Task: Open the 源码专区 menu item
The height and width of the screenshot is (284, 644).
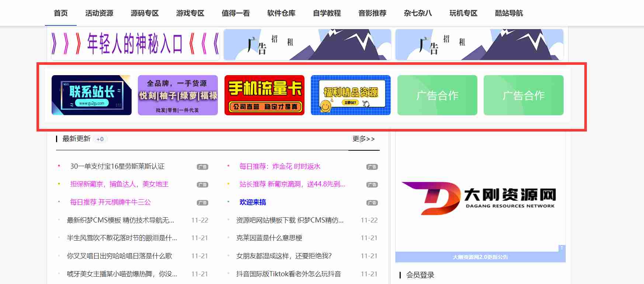Action: pos(145,13)
